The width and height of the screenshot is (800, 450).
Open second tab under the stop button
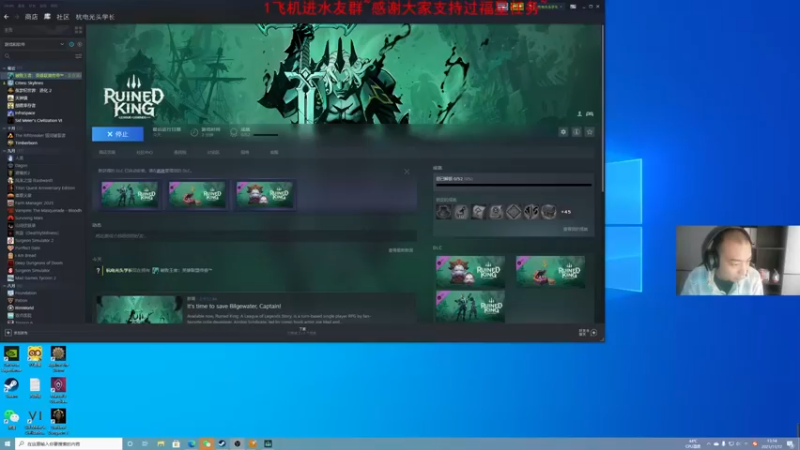pos(144,152)
